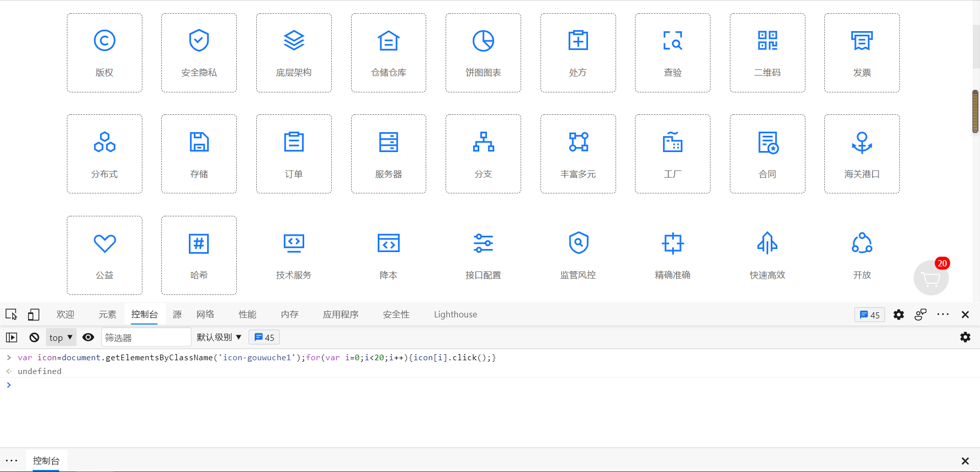980x472 pixels.
Task: Select the 服务器 server icon
Action: coord(388,142)
